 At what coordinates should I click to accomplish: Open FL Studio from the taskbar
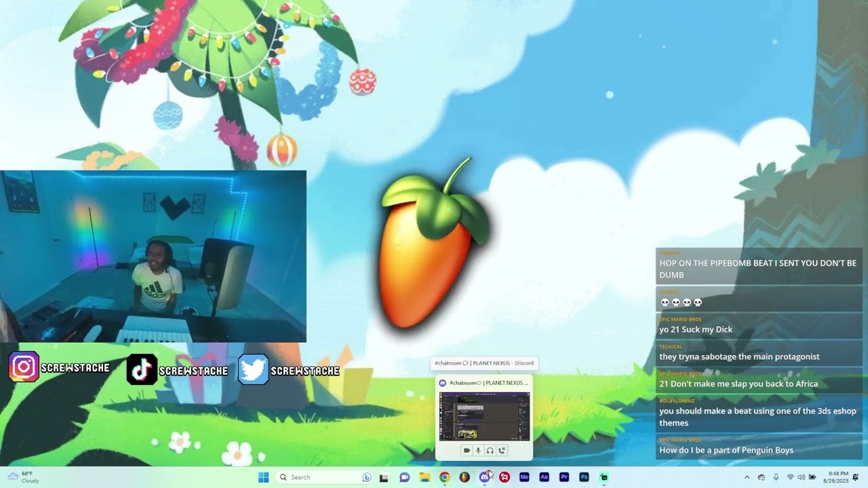coord(465,477)
